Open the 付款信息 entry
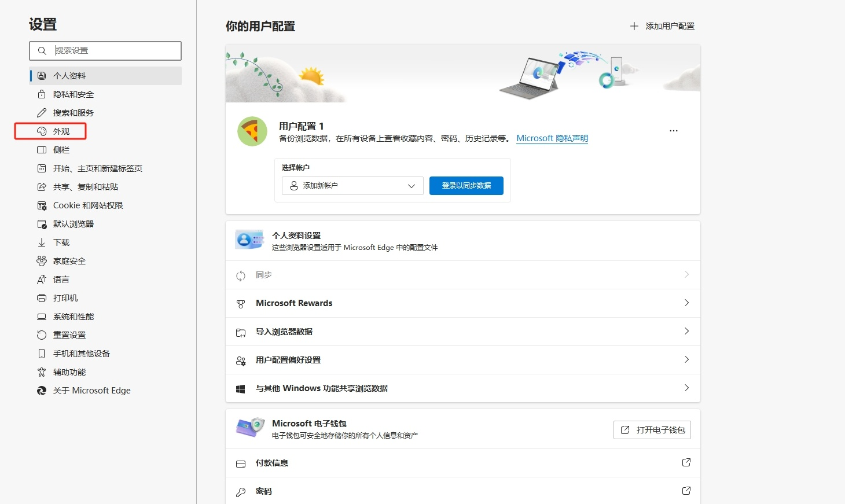The image size is (845, 504). [x=463, y=463]
